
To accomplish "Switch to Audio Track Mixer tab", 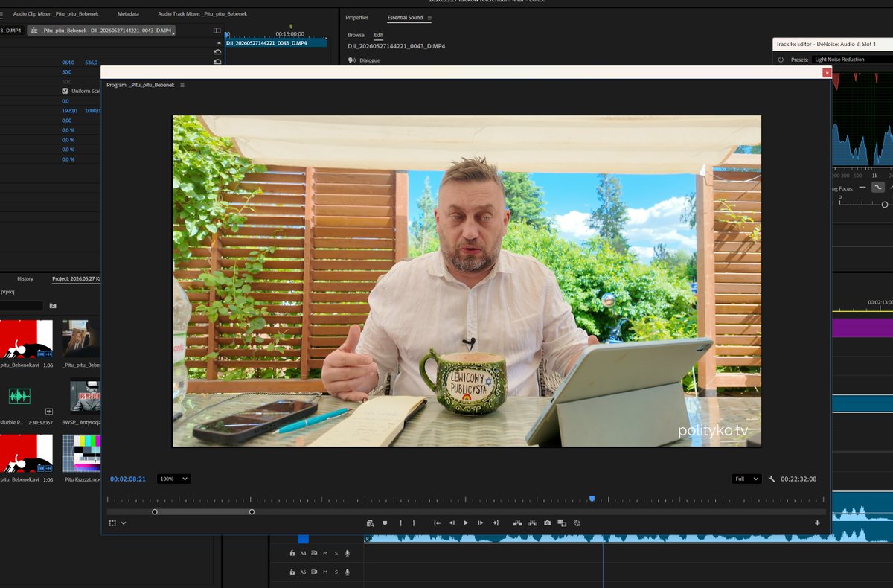I will (x=202, y=14).
